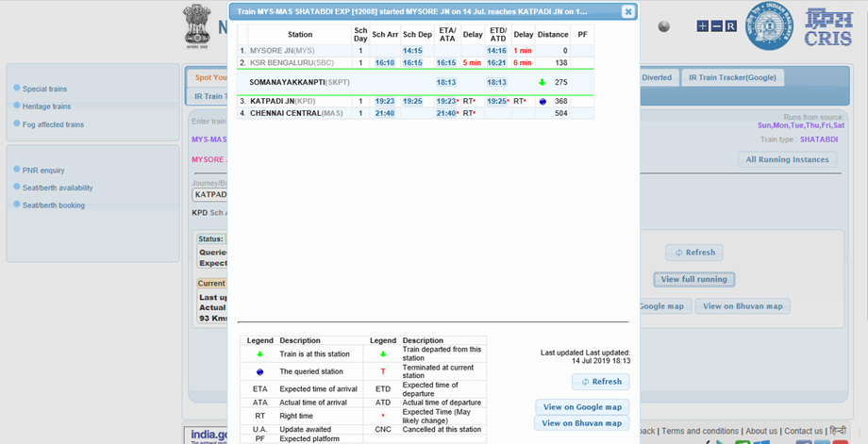868x444 pixels.
Task: Click View on Bhuvan map in dialog
Action: [x=581, y=423]
